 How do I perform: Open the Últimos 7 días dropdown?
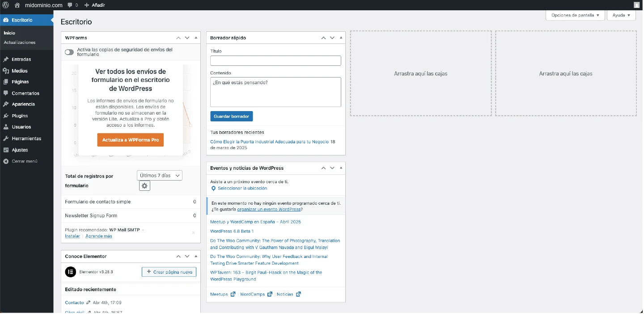160,176
